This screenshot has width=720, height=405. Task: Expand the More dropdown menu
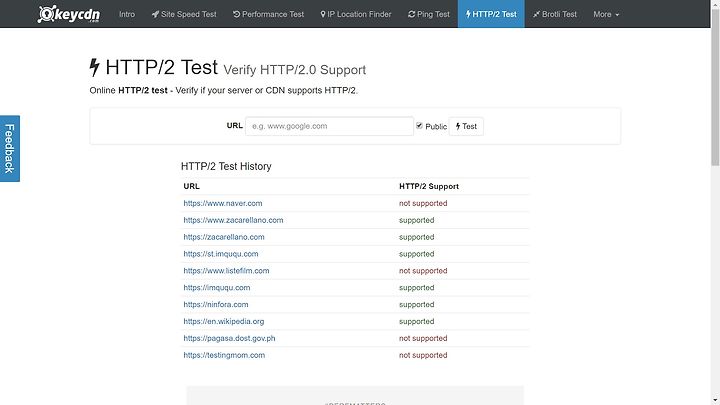tap(605, 14)
